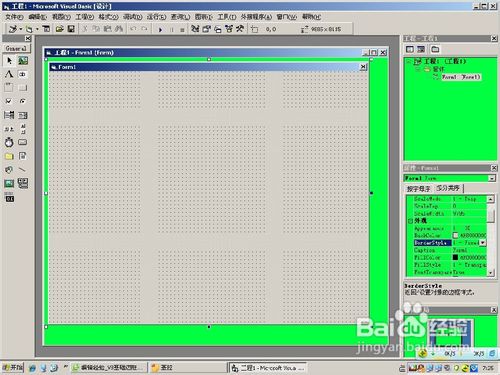Image resolution: width=500 pixels, height=375 pixels.
Task: Switch to 工程1 Microsoft Visual taskbar button
Action: (267, 368)
